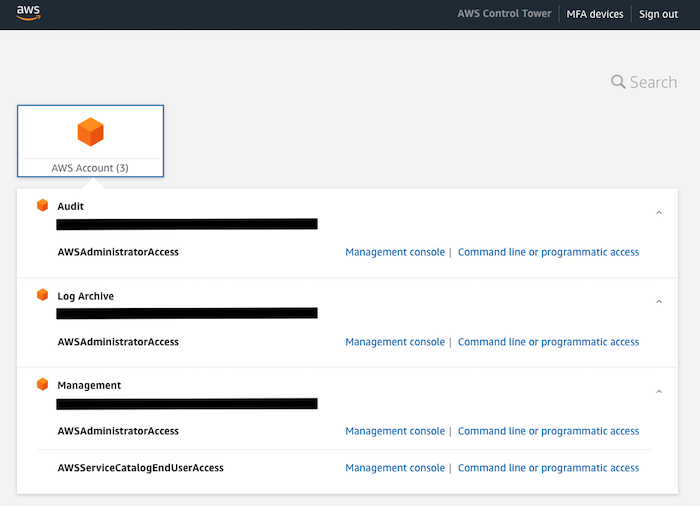Collapse the Audit account chevron

click(659, 213)
